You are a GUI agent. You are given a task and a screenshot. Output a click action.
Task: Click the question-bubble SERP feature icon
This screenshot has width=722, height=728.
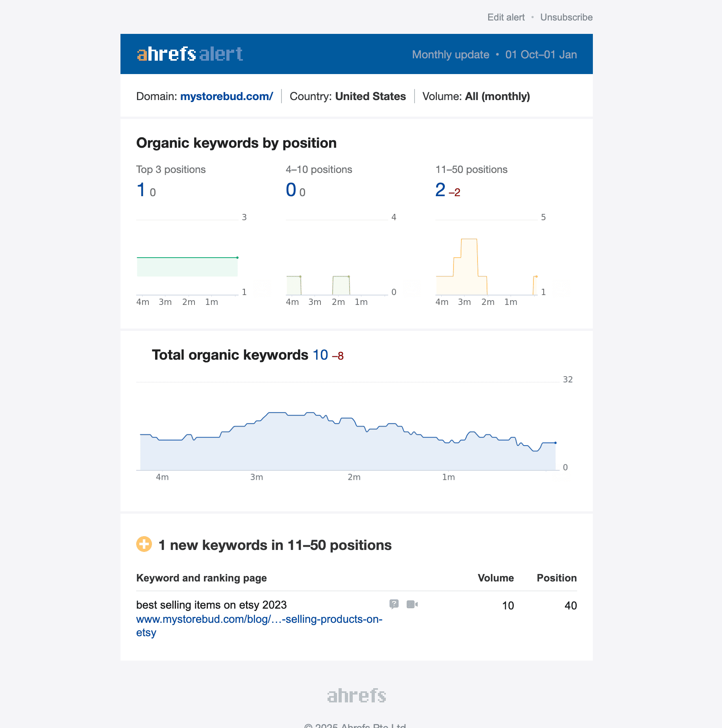pos(394,604)
